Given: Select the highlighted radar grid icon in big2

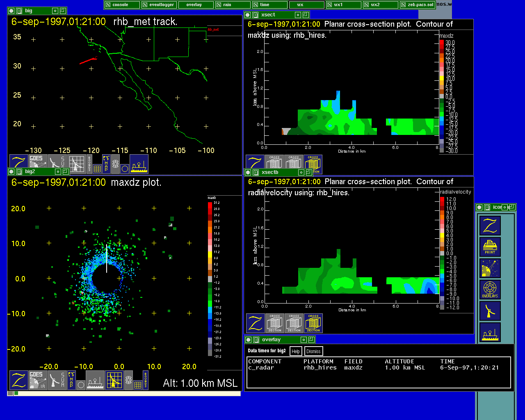Looking at the screenshot, I should coord(114,380).
